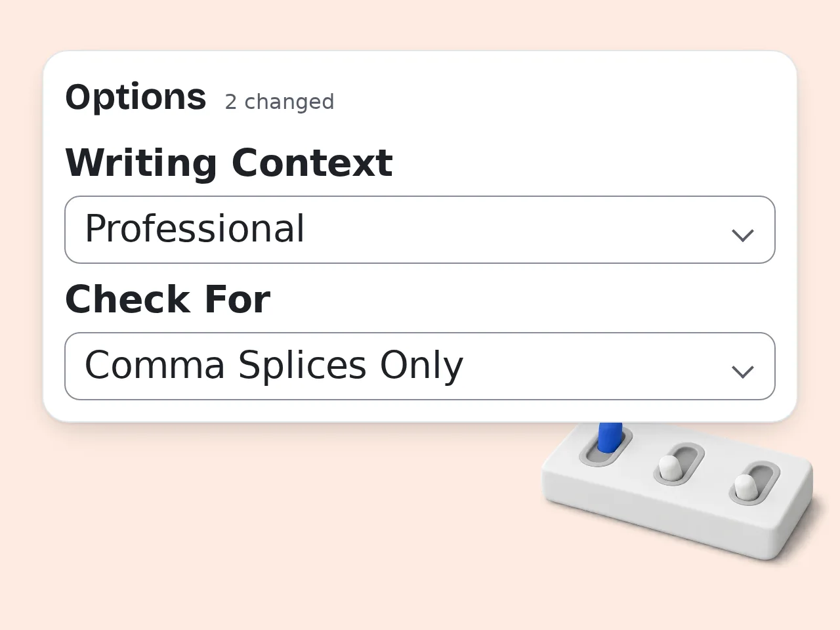This screenshot has height=630, width=840.
Task: Select the 'Professional' text in the dropdown
Action: click(195, 229)
